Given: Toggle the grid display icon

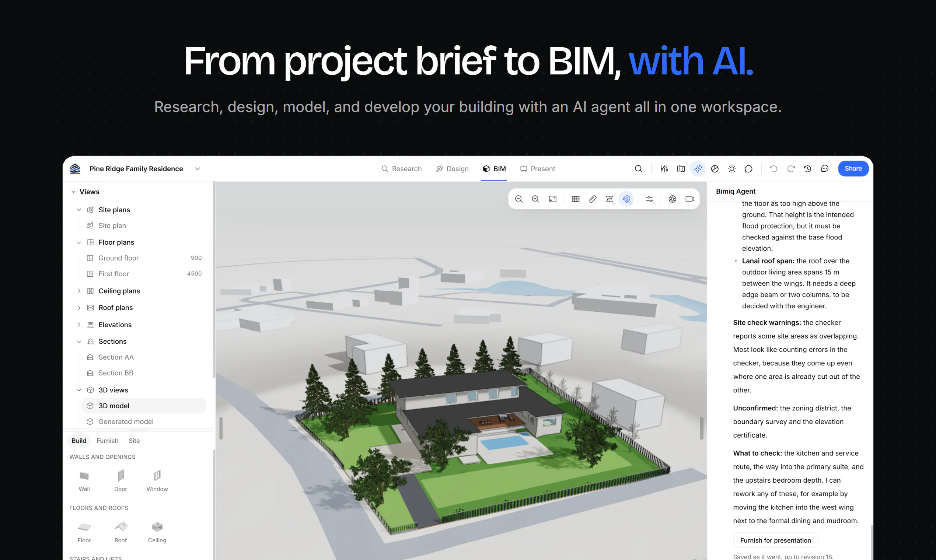Looking at the screenshot, I should tap(576, 199).
